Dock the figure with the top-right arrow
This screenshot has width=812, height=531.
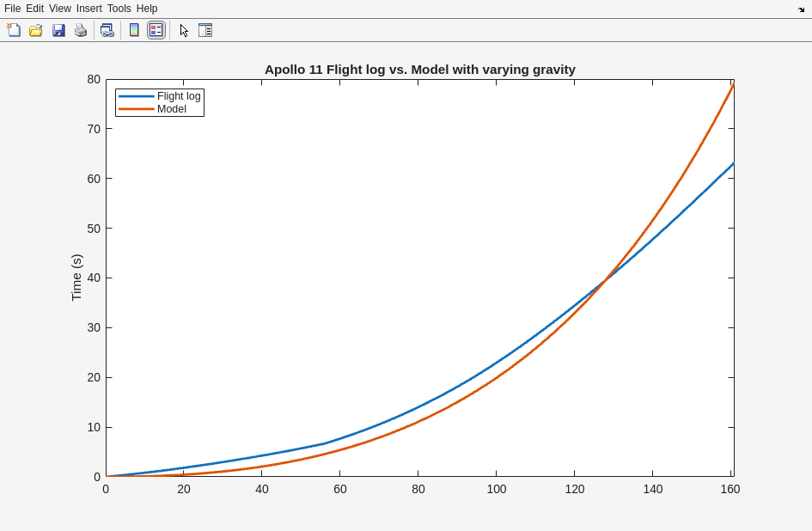pyautogui.click(x=801, y=9)
